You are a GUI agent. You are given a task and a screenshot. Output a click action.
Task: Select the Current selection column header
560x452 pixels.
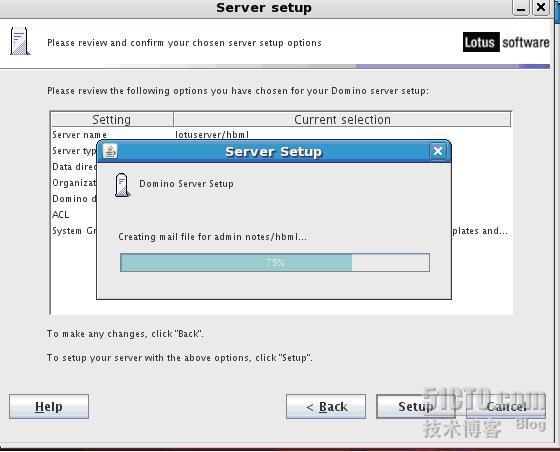click(x=342, y=119)
